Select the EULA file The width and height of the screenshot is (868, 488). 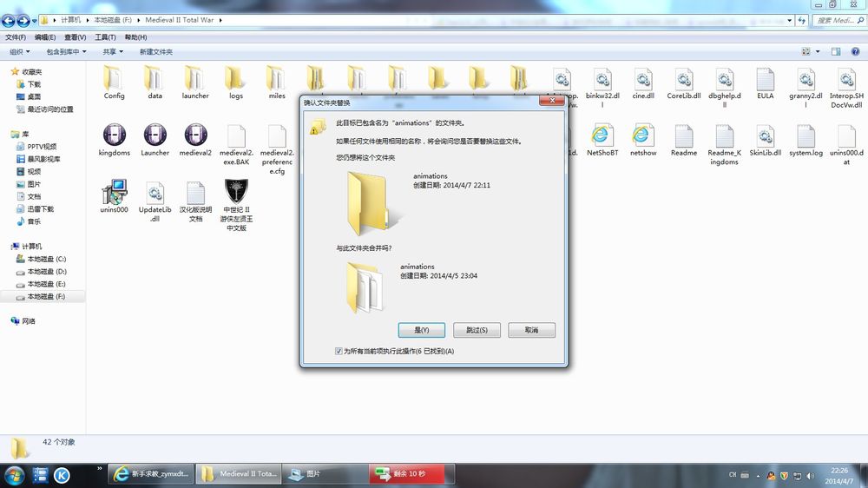pos(765,83)
